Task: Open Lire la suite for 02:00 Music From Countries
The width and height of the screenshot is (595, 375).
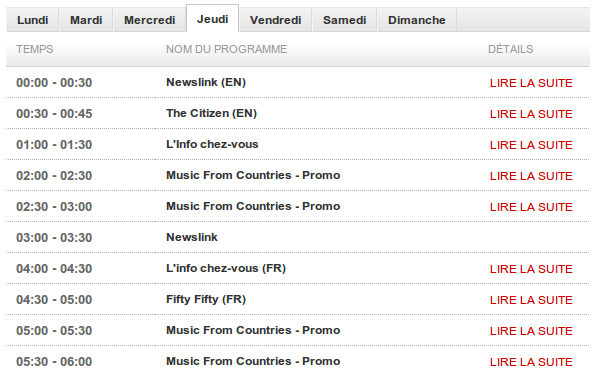Action: pos(531,176)
